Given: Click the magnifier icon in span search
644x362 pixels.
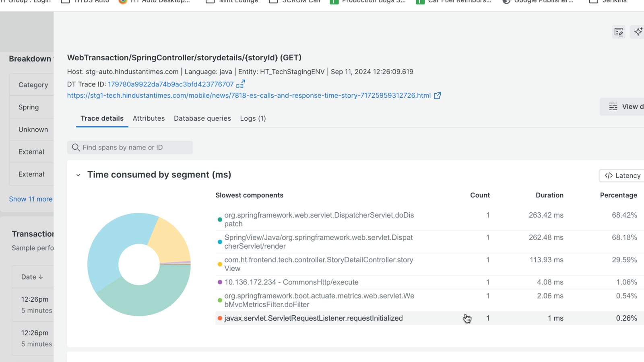Looking at the screenshot, I should pos(76,148).
